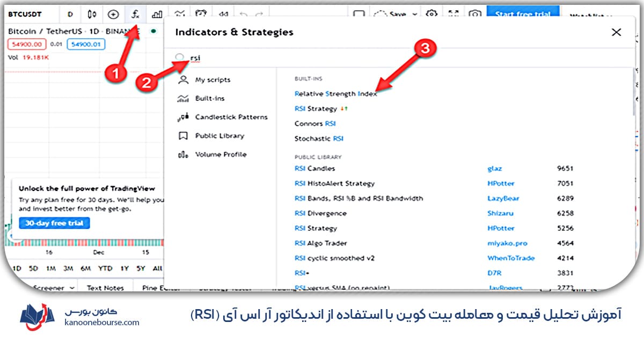Click the search magnifier icon in dialog
This screenshot has height=337, width=644.
pyautogui.click(x=180, y=57)
